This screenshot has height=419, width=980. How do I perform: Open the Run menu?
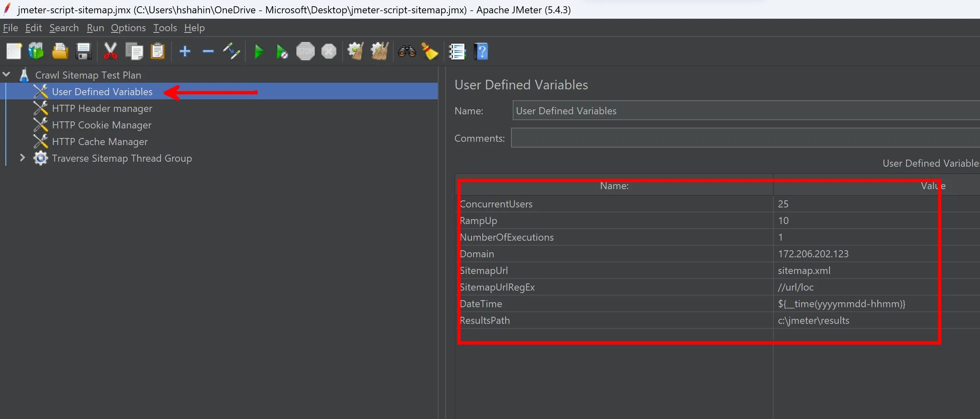pos(95,28)
